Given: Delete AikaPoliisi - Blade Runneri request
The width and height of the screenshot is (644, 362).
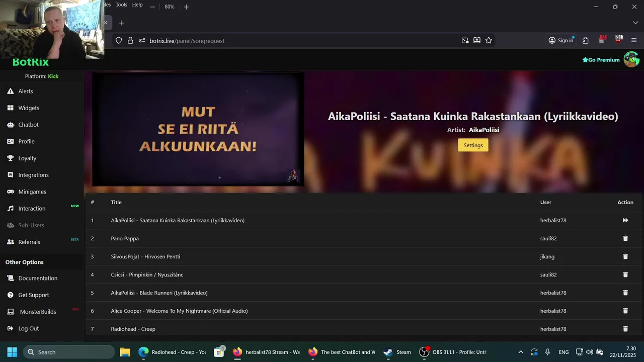Looking at the screenshot, I should 625,293.
